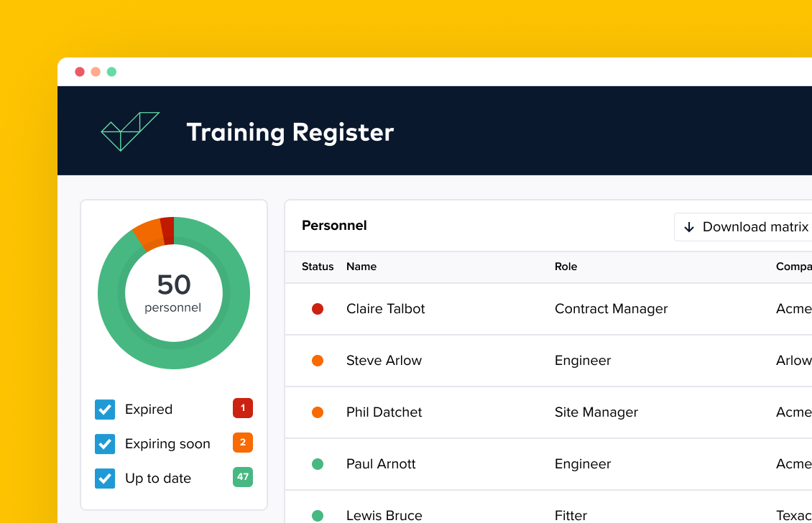Click the orange status dot beside Steve Arlow

tap(318, 361)
